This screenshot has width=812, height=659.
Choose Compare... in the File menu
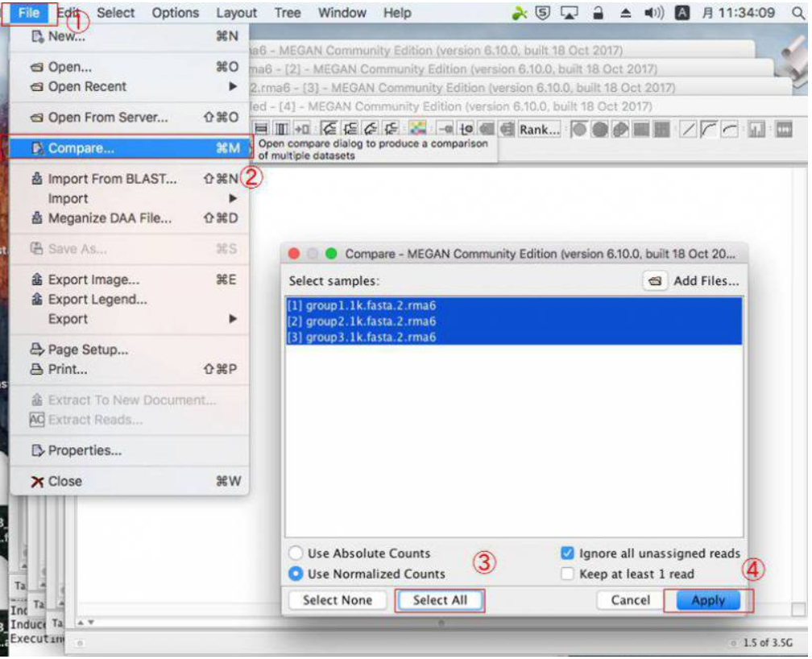tap(130, 148)
